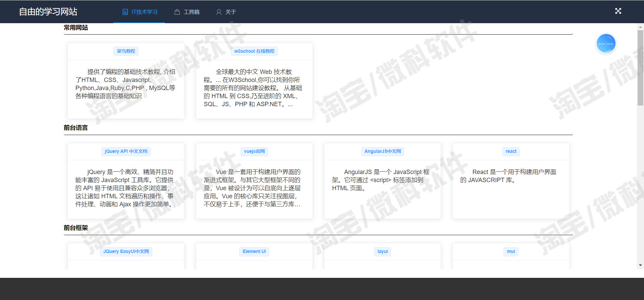The width and height of the screenshot is (644, 300).
Task: Click the w3school description paragraph
Action: 254,88
